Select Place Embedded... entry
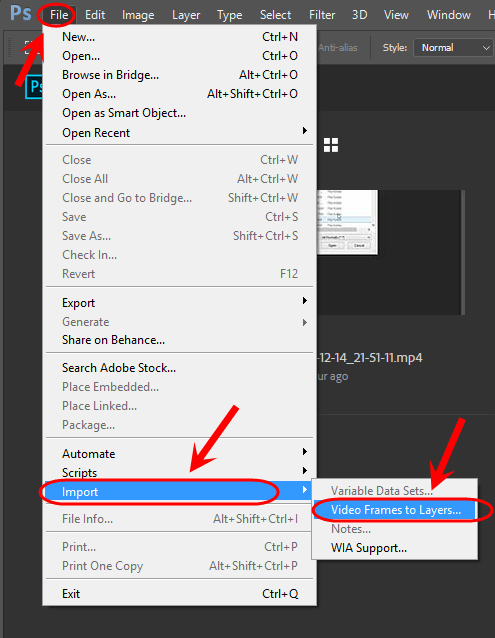495x638 pixels. coord(179,387)
